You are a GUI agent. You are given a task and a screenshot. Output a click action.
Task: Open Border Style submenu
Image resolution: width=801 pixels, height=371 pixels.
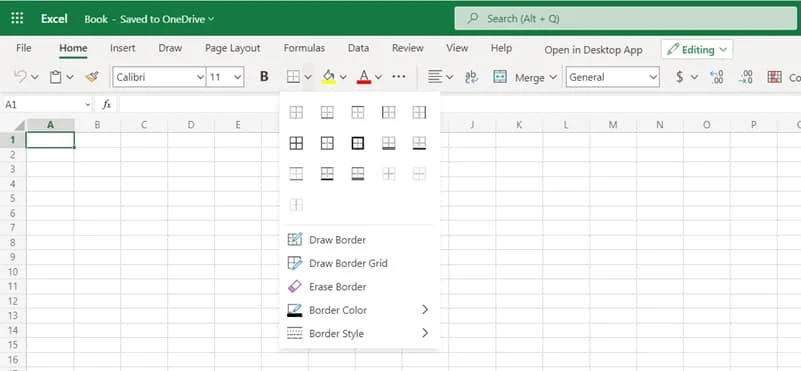click(x=360, y=333)
